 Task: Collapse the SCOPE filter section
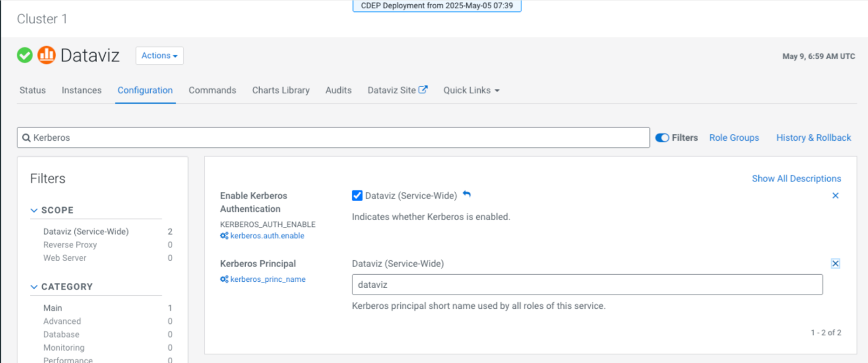[34, 210]
